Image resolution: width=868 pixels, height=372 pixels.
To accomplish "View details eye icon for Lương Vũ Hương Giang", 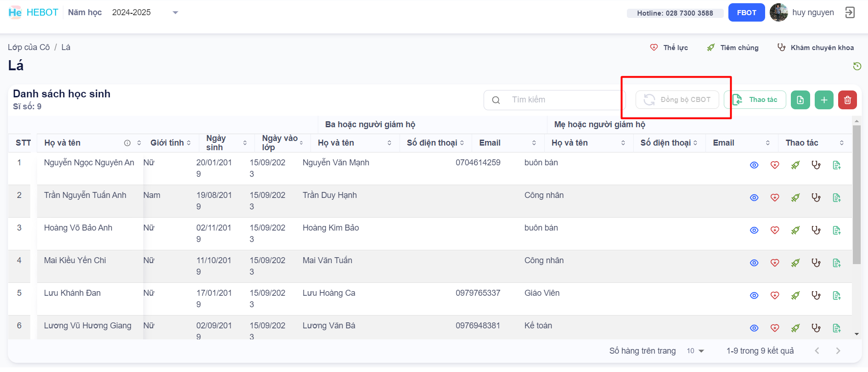I will pyautogui.click(x=754, y=328).
